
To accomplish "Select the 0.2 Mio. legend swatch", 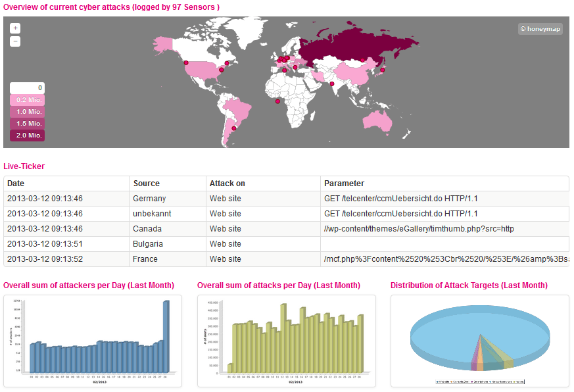I will click(27, 100).
